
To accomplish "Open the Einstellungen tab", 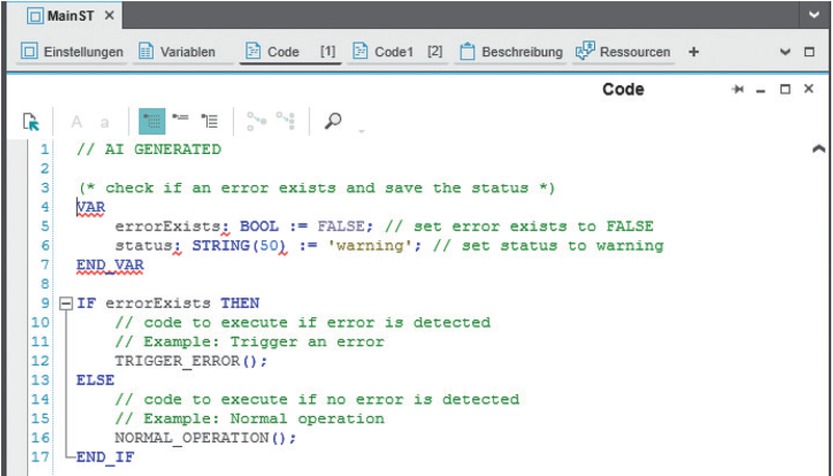I will tap(73, 52).
